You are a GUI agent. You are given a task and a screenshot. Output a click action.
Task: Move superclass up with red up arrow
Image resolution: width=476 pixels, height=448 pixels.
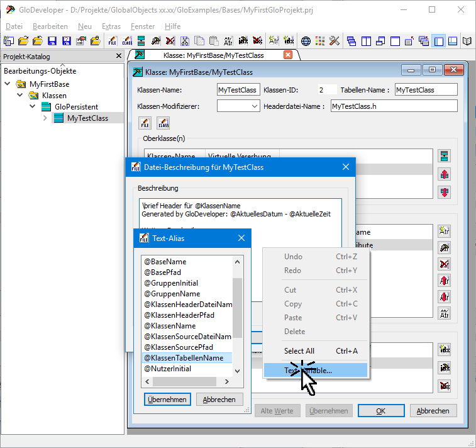(x=444, y=174)
